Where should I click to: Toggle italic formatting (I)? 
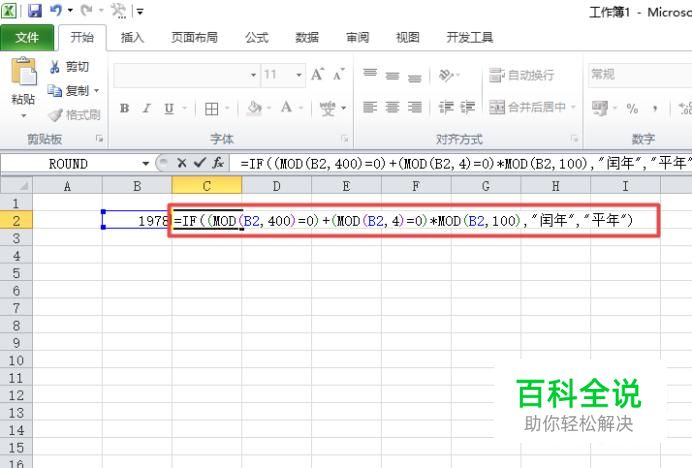pyautogui.click(x=147, y=108)
